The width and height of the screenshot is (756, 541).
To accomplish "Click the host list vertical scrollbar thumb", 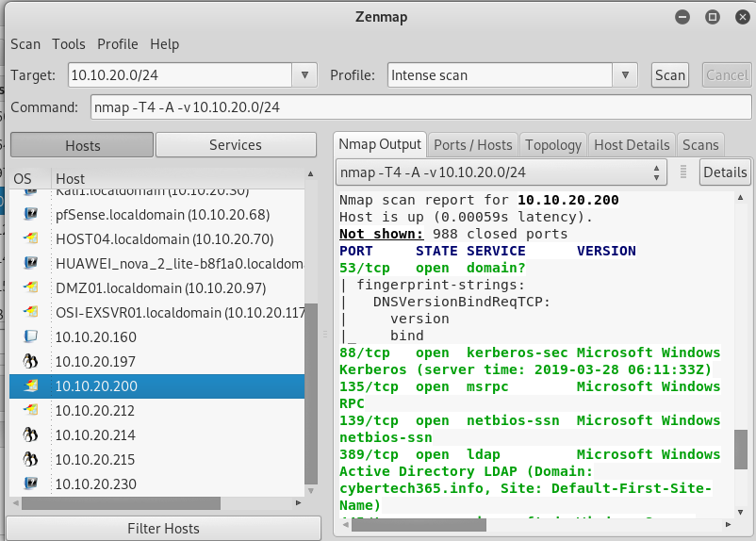I will click(x=311, y=394).
